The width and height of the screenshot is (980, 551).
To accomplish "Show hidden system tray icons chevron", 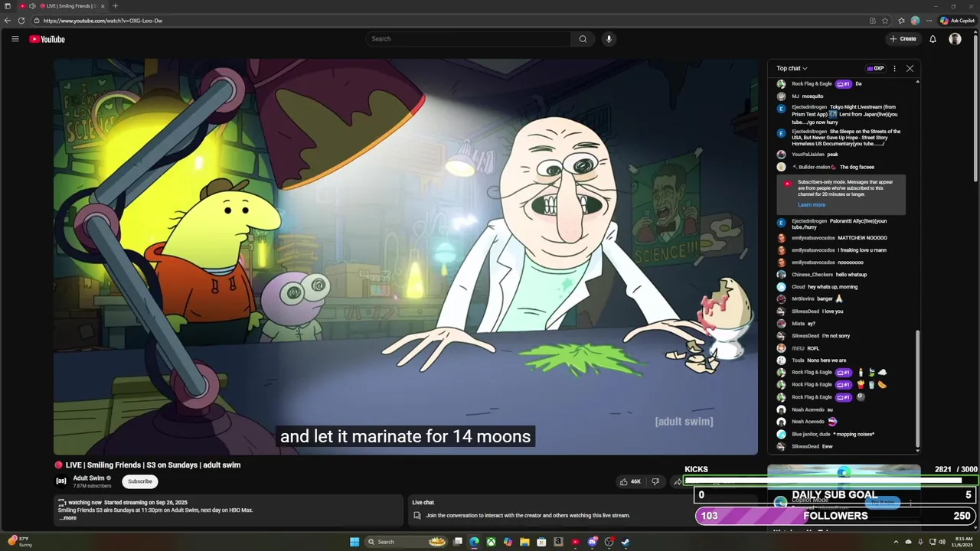I will (896, 542).
